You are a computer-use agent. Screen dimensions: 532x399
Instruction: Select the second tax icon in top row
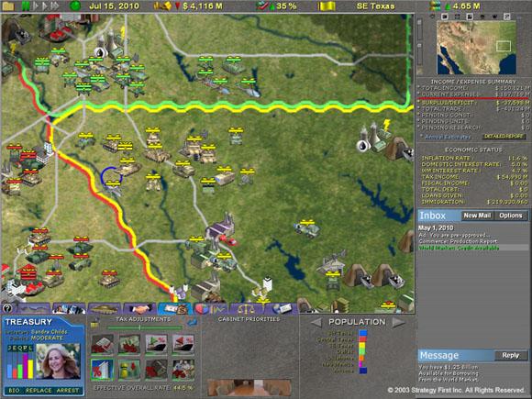coord(129,344)
